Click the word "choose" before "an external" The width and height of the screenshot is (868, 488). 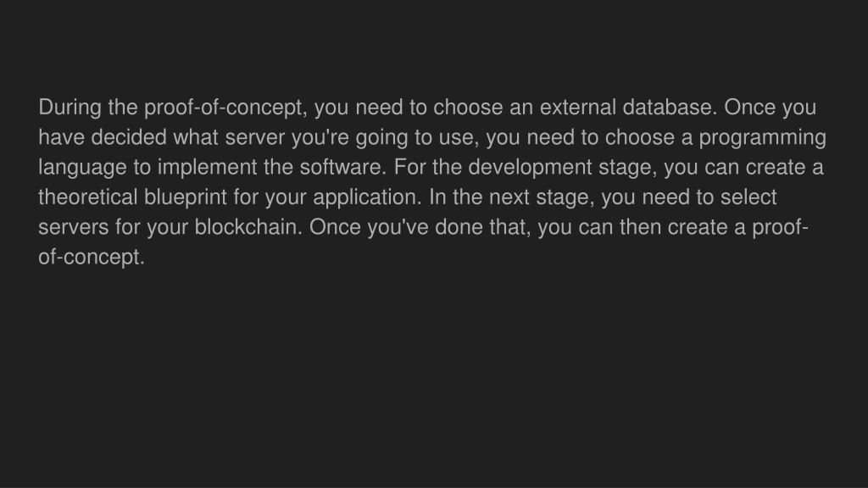(468, 108)
